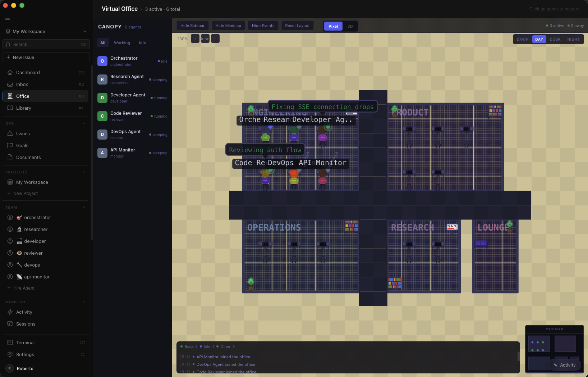The width and height of the screenshot is (588, 377).
Task: Click the orchestrator team member avatar icon
Action: 10,217
